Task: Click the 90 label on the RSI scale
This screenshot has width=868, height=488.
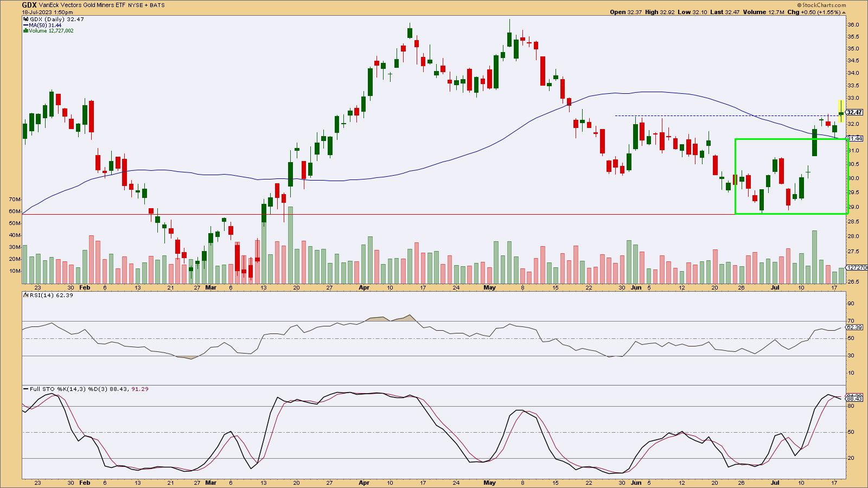Action: [x=851, y=304]
